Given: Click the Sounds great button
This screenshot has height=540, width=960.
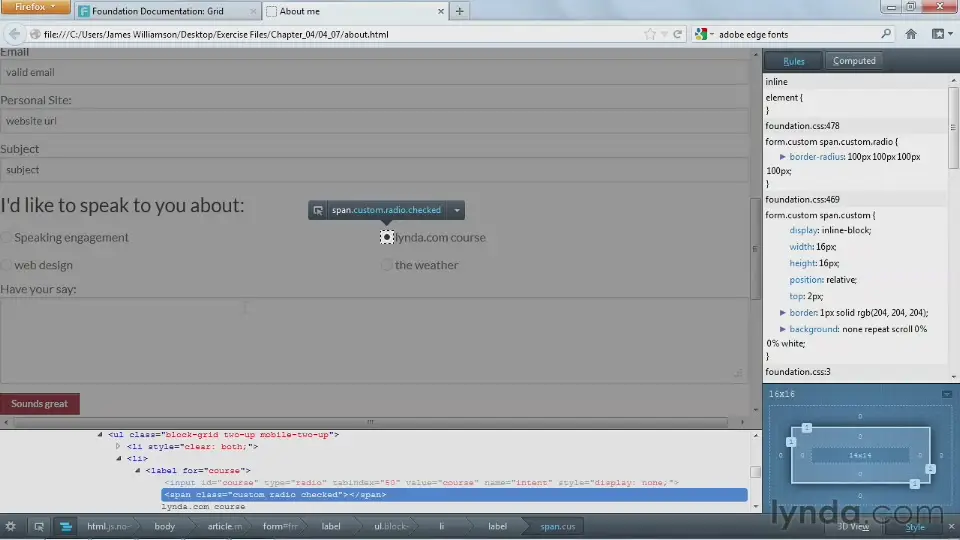Looking at the screenshot, I should 40,403.
